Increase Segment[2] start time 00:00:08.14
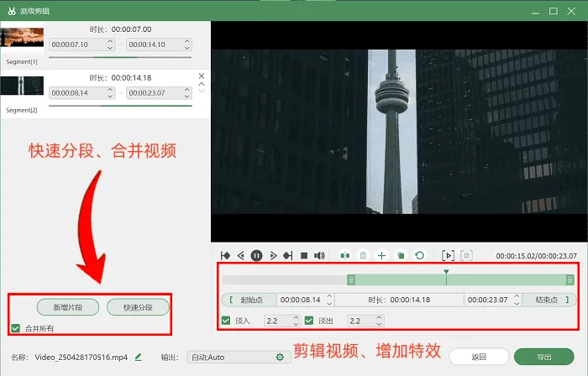This screenshot has width=588, height=376. tap(110, 90)
